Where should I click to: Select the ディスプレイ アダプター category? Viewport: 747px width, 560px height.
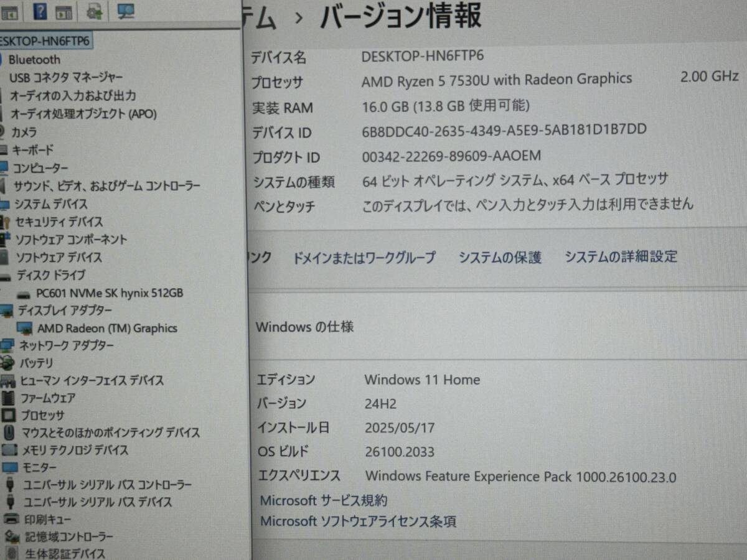tap(65, 310)
